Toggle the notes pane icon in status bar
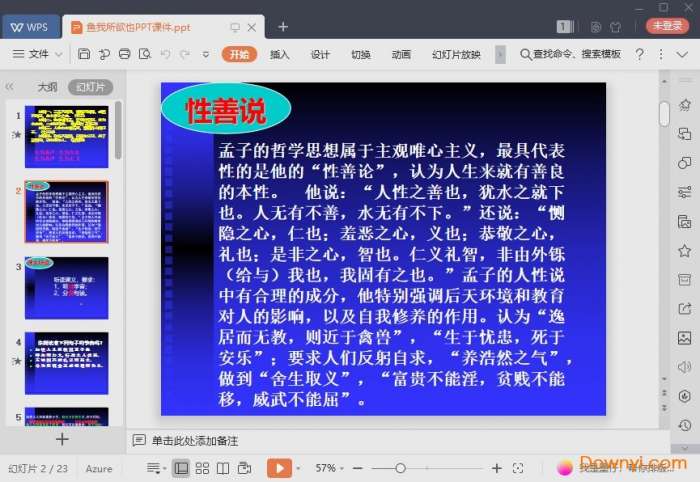This screenshot has width=700, height=482. 154,468
